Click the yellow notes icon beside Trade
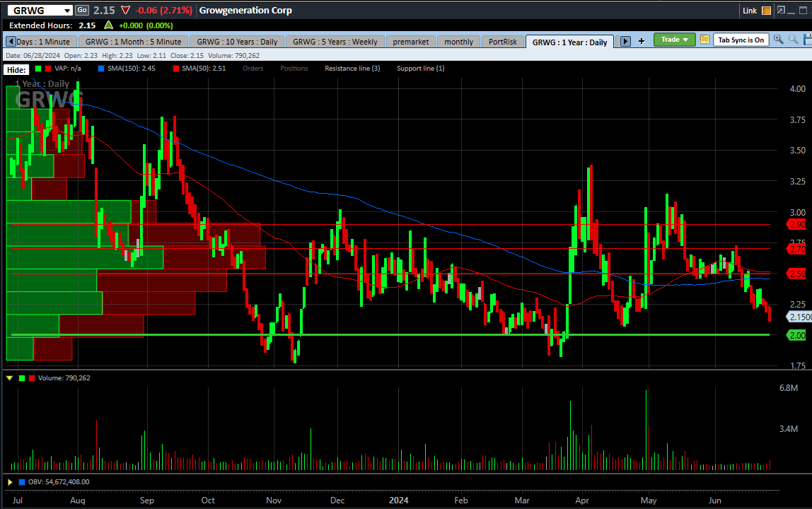The width and height of the screenshot is (812, 509). (x=704, y=40)
